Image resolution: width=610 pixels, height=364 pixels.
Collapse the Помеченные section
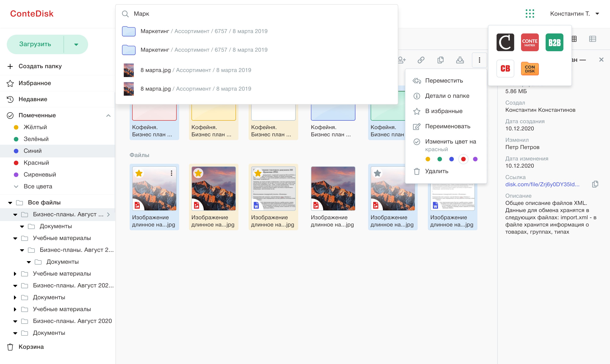point(108,115)
